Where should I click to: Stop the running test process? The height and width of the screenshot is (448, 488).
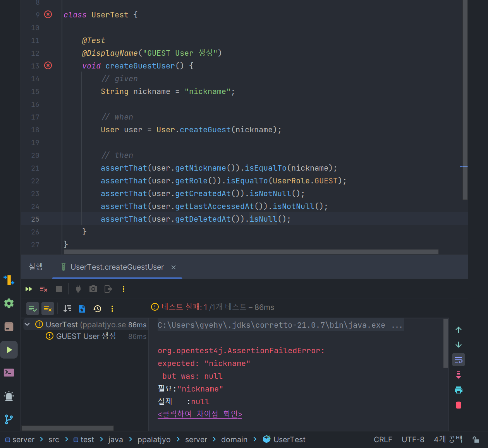tap(58, 289)
